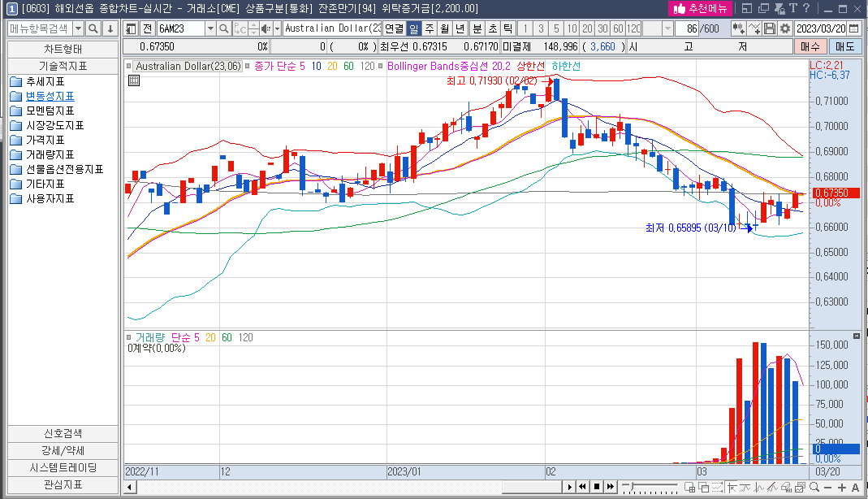
Task: Switch to 주 (weekly) chart period
Action: 429,28
